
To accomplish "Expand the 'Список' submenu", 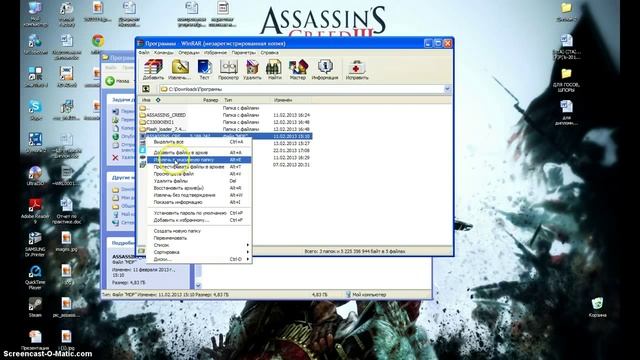I will click(199, 245).
